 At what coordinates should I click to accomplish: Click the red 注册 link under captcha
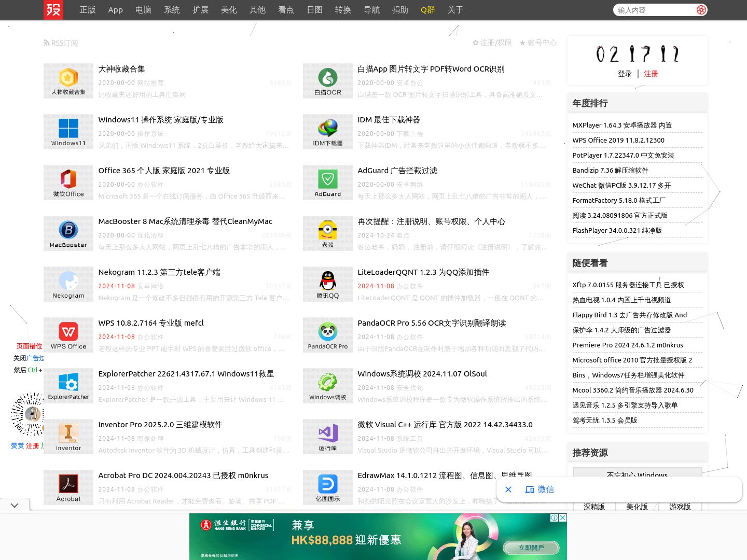[651, 74]
